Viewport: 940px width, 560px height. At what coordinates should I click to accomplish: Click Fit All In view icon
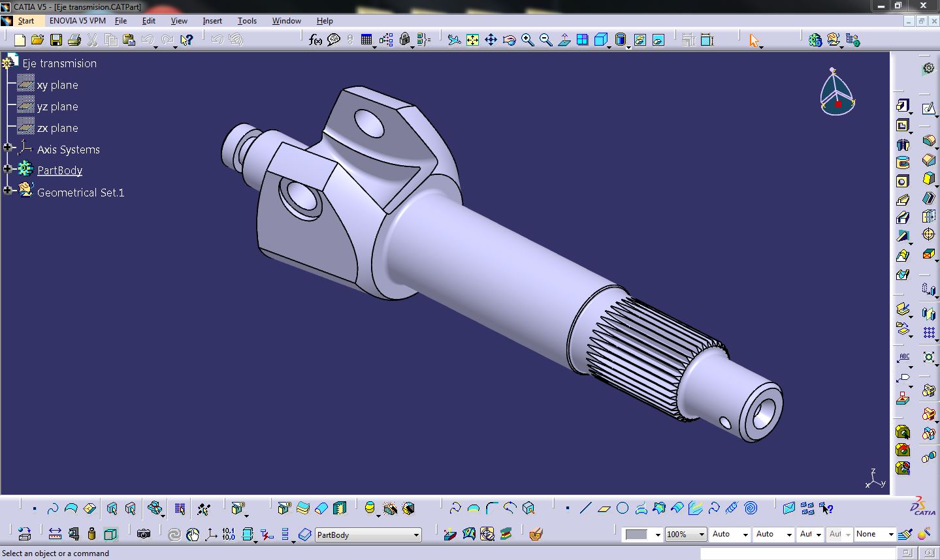472,40
